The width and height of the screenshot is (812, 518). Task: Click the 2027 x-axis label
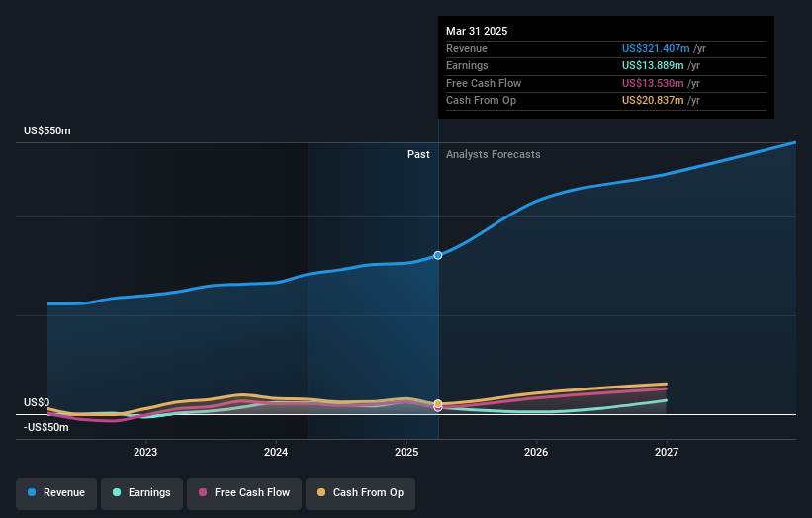pyautogui.click(x=667, y=452)
